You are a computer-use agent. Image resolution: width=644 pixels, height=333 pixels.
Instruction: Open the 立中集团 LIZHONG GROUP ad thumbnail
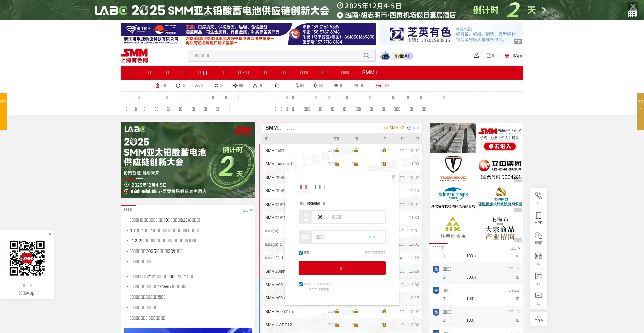click(x=499, y=168)
